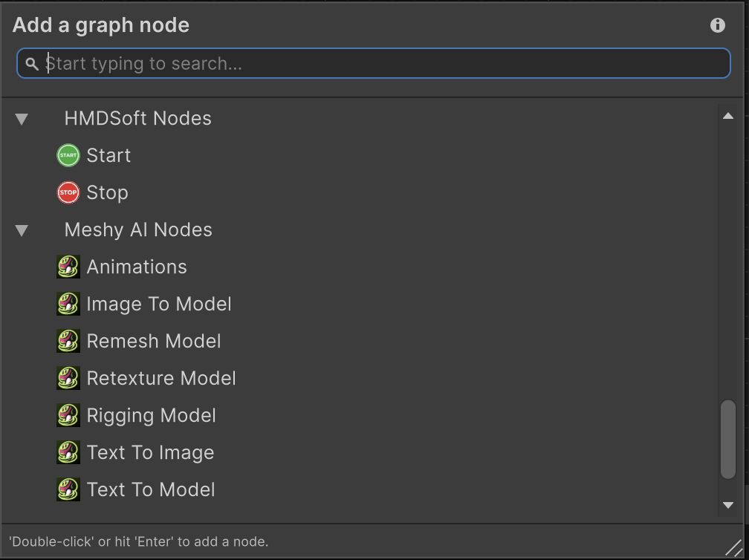Click the scroll down arrow
The width and height of the screenshot is (749, 560).
[728, 505]
